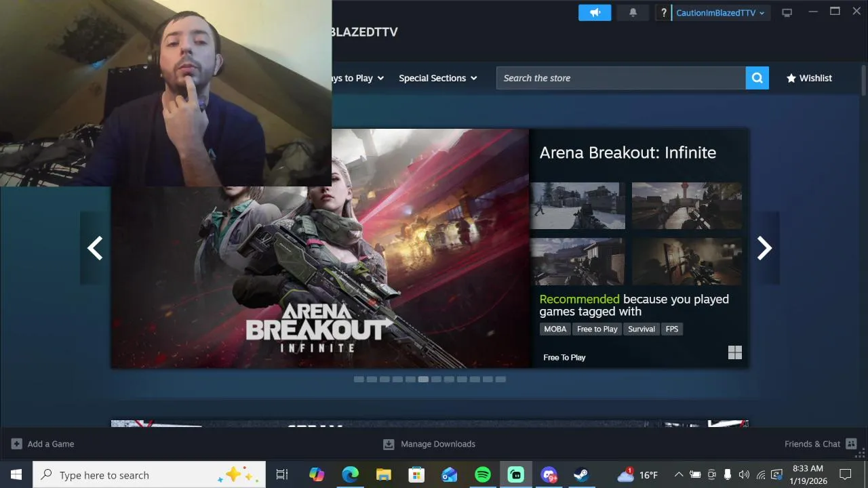Expand the Ways to Play menu
The height and width of the screenshot is (488, 868).
(x=358, y=78)
